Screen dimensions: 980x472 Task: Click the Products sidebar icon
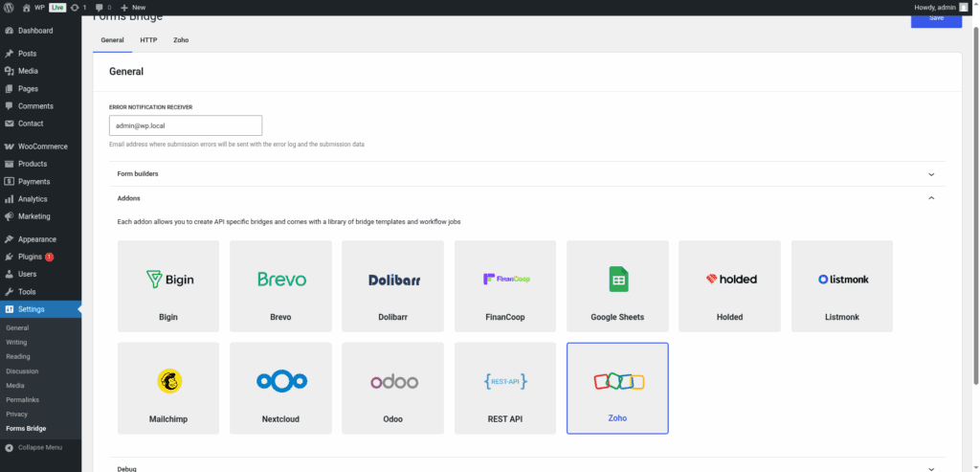(9, 164)
